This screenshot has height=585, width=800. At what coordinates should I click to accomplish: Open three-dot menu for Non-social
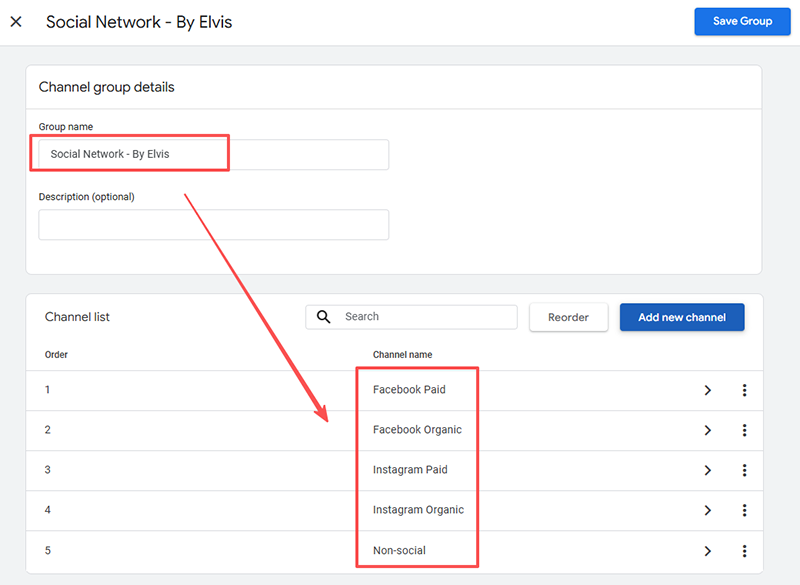pos(744,551)
